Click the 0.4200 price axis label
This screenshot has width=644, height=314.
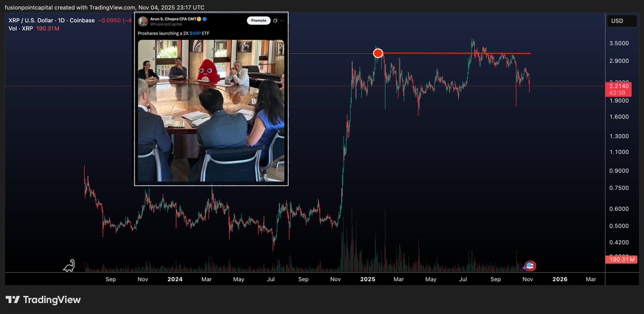[x=619, y=242]
